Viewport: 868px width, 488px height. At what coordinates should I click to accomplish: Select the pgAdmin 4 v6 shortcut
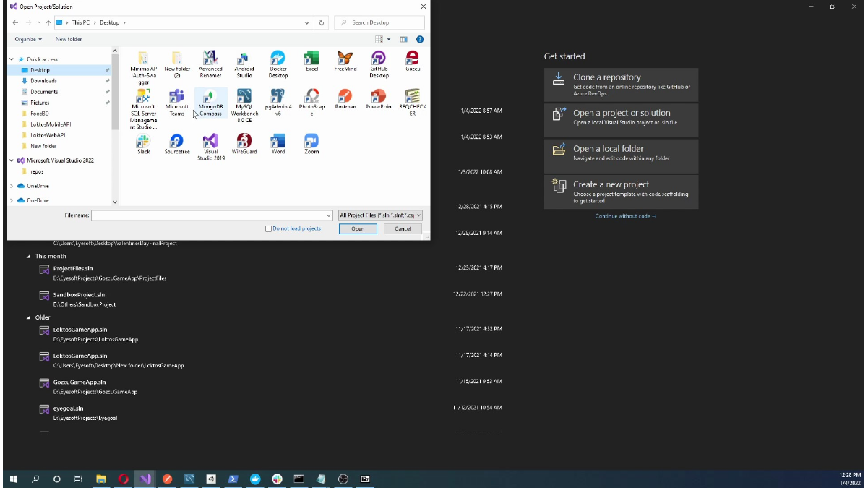(278, 102)
